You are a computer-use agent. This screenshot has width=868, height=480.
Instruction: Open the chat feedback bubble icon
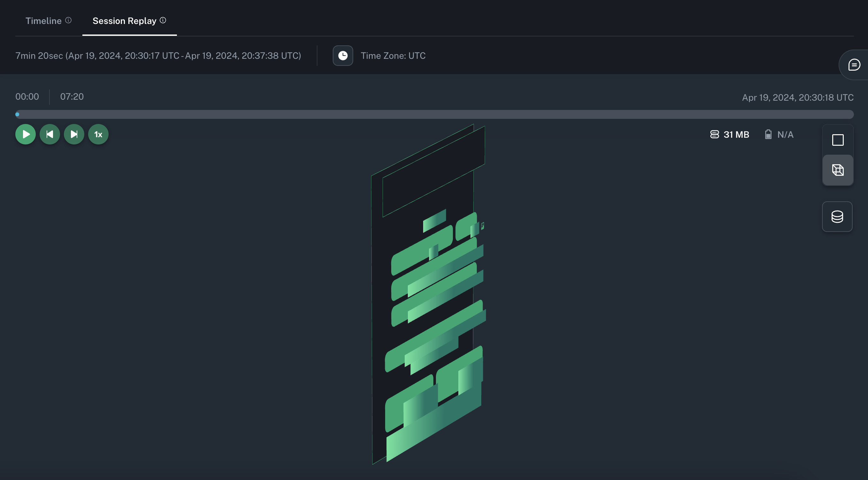click(854, 65)
